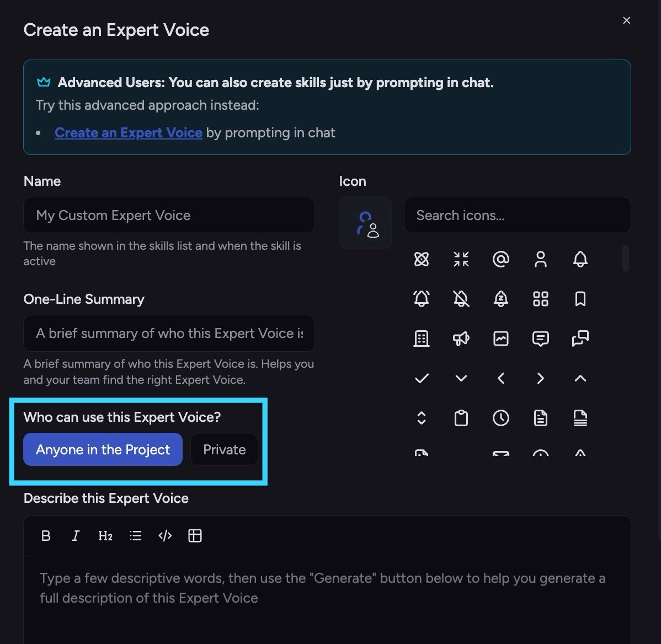
Task: Select the clock icon
Action: coord(500,418)
